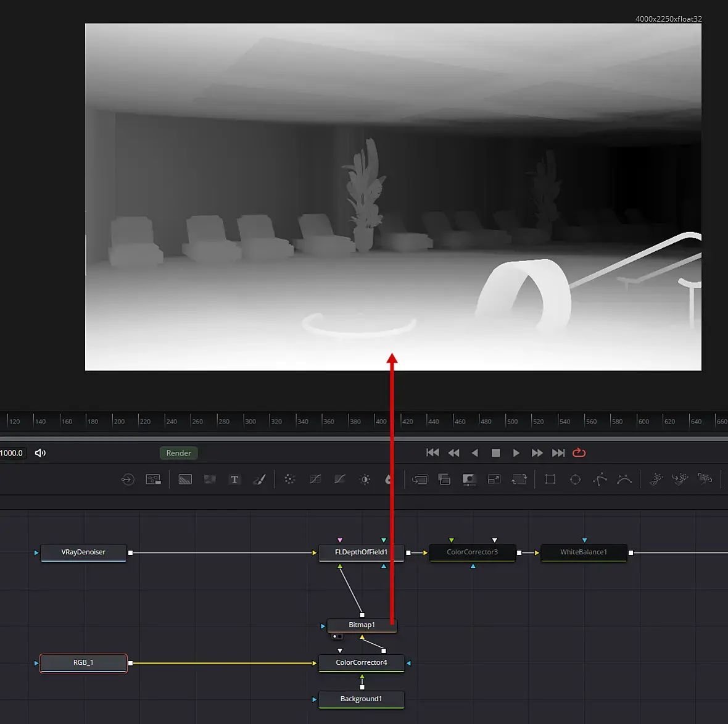Add a Transform tool
This screenshot has width=728, height=724.
pyautogui.click(x=519, y=479)
